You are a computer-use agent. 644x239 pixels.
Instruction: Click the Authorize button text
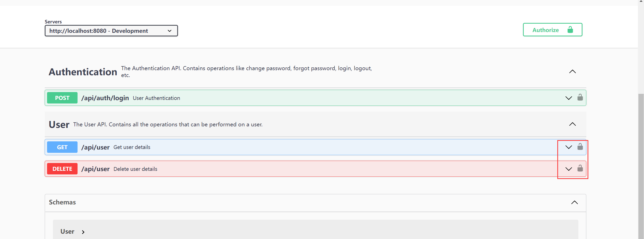point(546,30)
